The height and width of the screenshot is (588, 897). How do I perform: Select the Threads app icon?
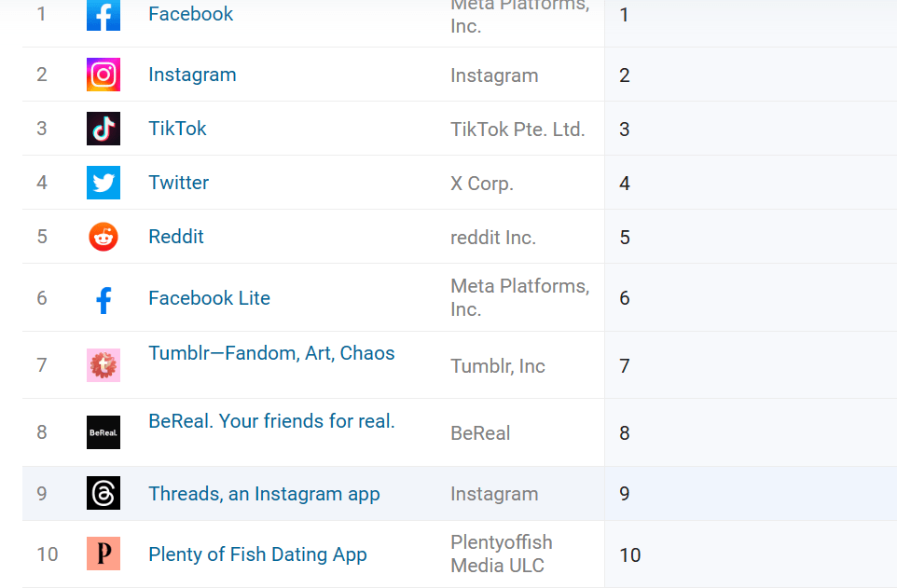[x=103, y=493]
